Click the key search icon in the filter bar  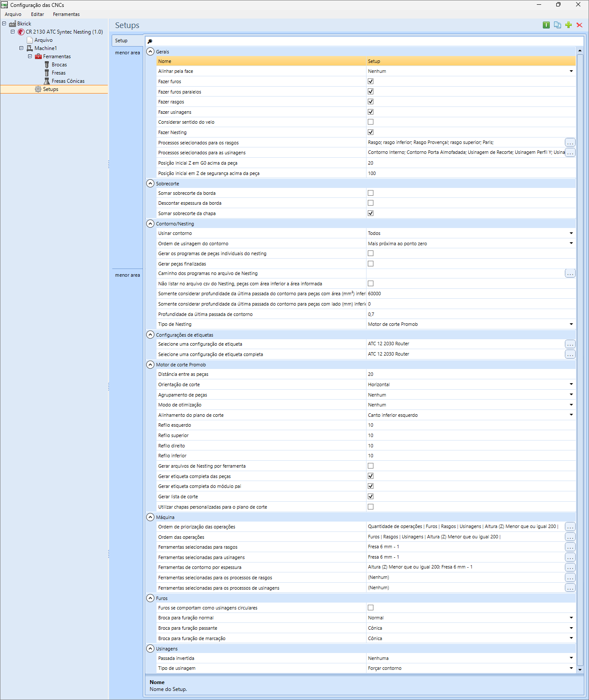(x=150, y=41)
